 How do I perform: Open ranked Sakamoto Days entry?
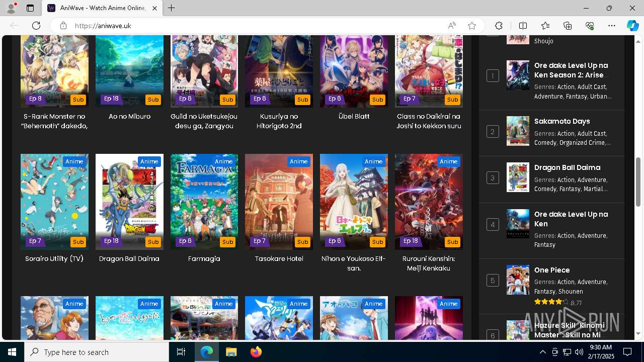click(562, 121)
